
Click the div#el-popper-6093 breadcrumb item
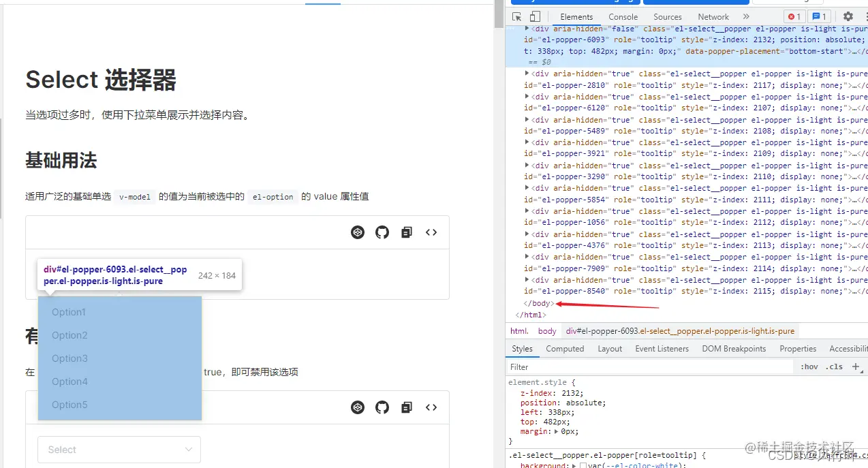680,331
